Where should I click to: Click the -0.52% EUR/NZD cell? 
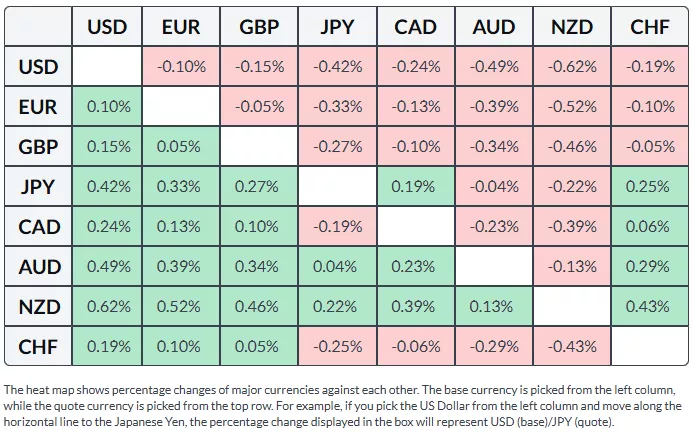(x=571, y=107)
